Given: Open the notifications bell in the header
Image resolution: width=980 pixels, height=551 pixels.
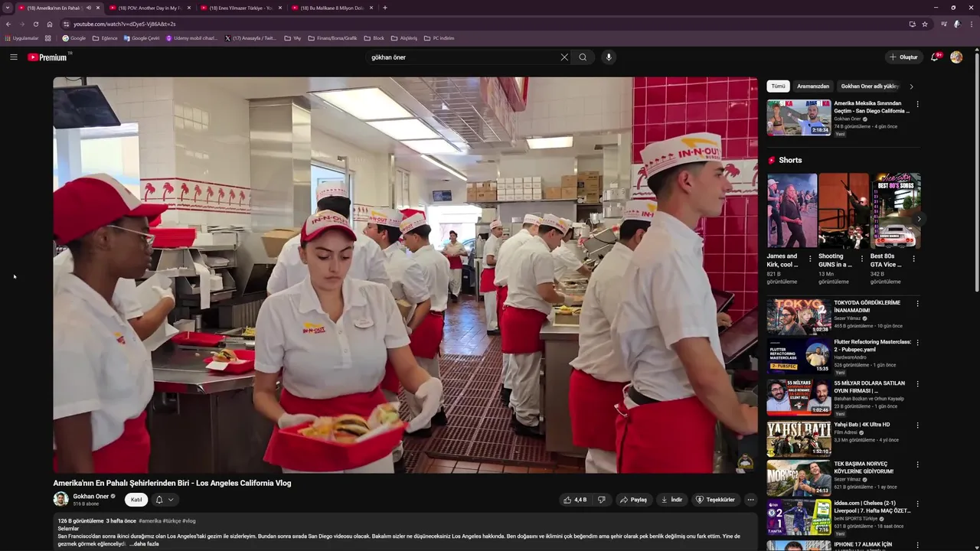Looking at the screenshot, I should [935, 57].
